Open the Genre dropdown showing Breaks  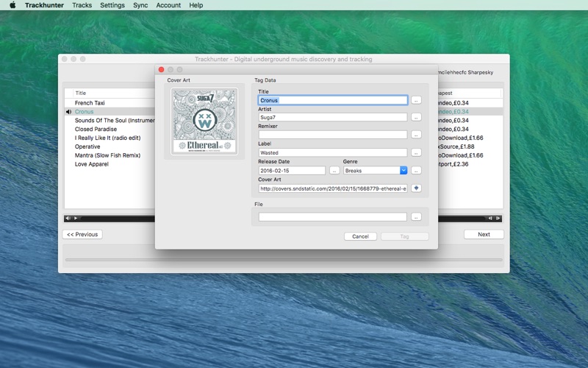375,171
